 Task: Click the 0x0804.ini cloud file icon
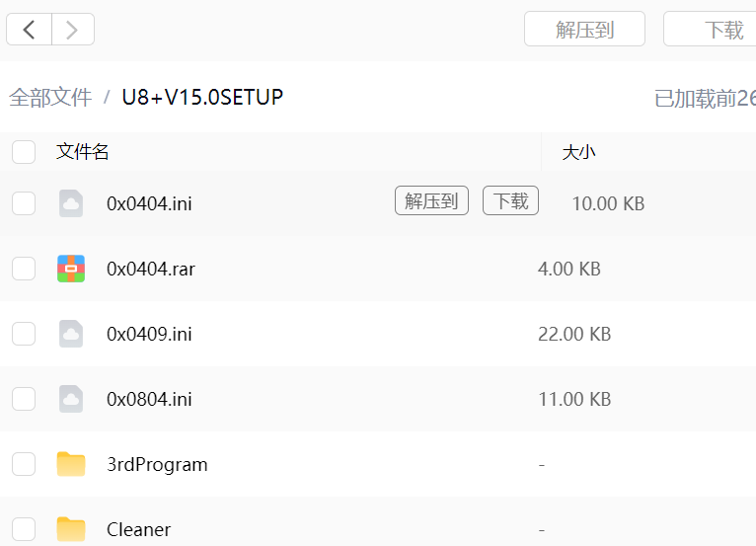tap(71, 399)
